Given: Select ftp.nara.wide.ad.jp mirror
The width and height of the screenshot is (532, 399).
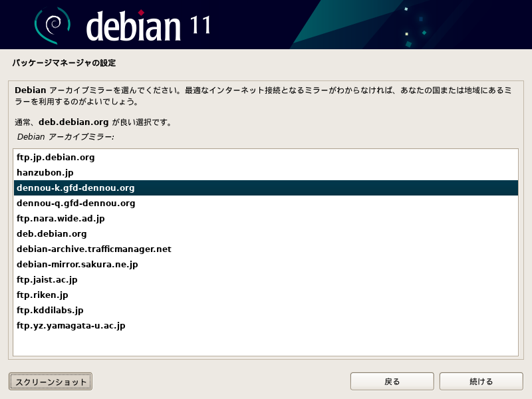Looking at the screenshot, I should [x=265, y=219].
